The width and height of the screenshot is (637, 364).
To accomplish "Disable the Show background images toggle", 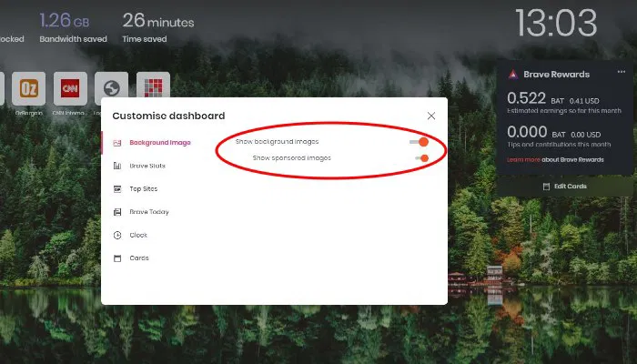I will [420, 142].
